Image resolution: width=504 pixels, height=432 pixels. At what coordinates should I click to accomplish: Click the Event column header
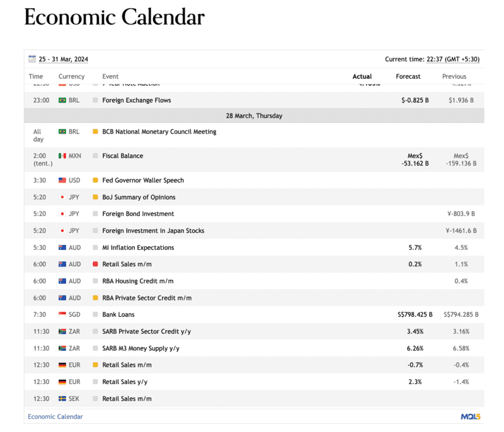[x=110, y=76]
